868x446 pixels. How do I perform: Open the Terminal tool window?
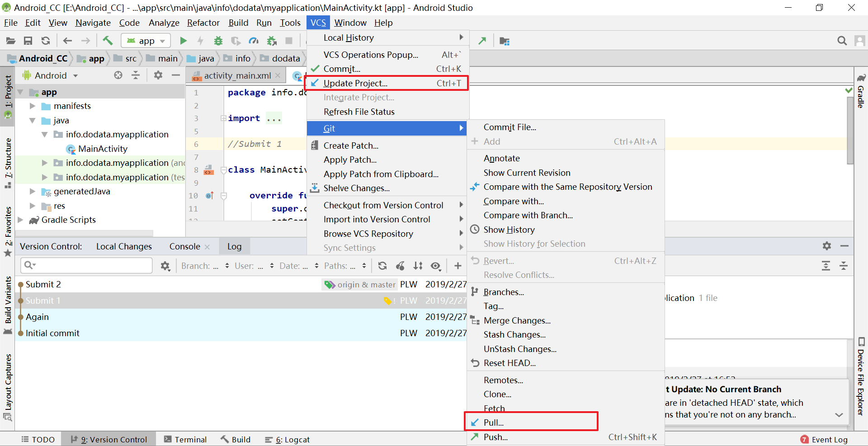pyautogui.click(x=185, y=439)
